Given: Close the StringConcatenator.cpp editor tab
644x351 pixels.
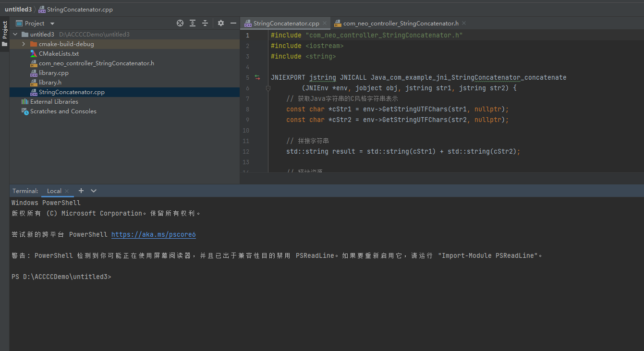Looking at the screenshot, I should pyautogui.click(x=325, y=23).
